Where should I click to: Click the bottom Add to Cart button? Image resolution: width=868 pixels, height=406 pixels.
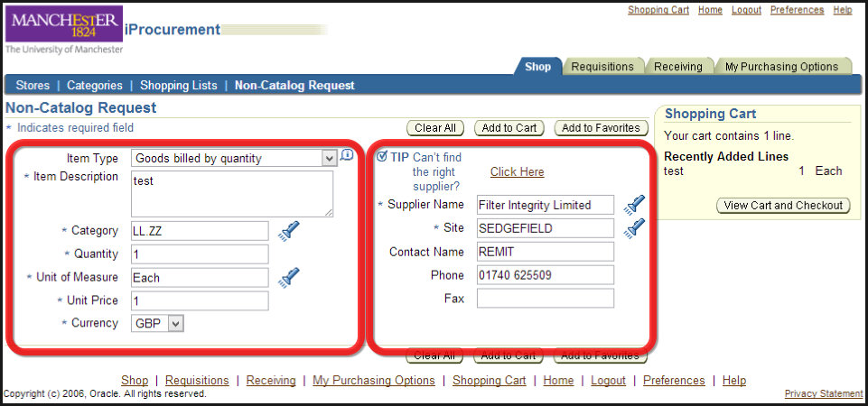coord(509,355)
